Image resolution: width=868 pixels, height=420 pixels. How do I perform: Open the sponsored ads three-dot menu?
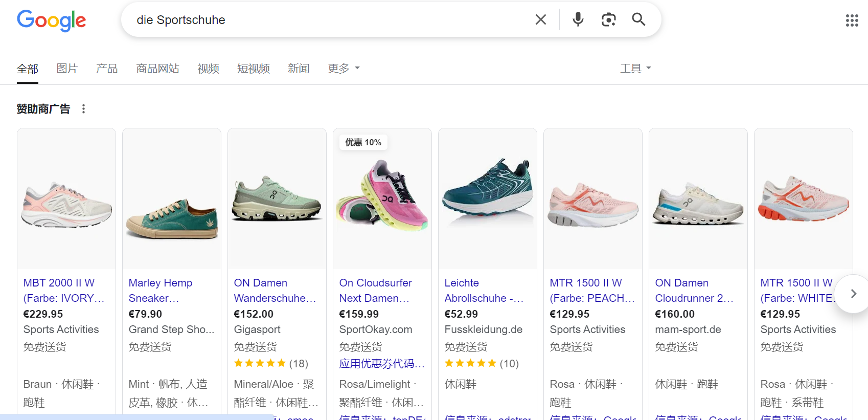[x=83, y=109]
